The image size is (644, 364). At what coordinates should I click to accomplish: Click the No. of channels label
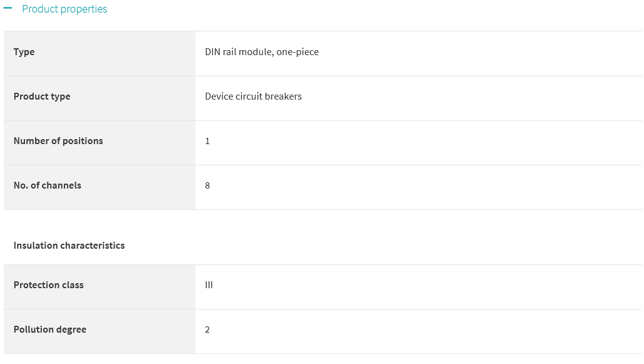(47, 185)
